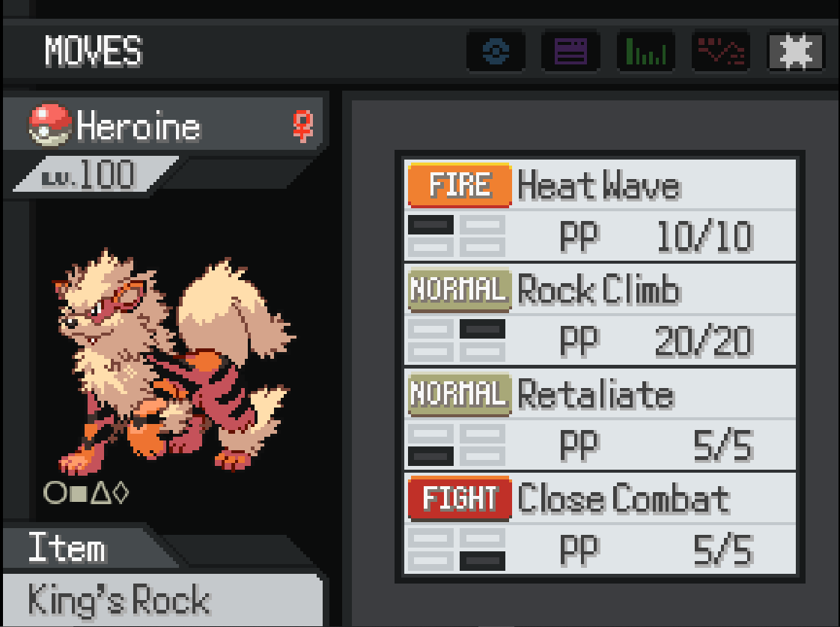
Task: Select the King's Rock held item field
Action: tap(162, 599)
